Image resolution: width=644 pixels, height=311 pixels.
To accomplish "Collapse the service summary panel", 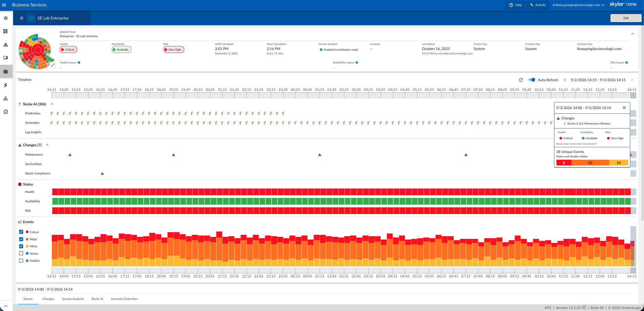I will pos(632,34).
